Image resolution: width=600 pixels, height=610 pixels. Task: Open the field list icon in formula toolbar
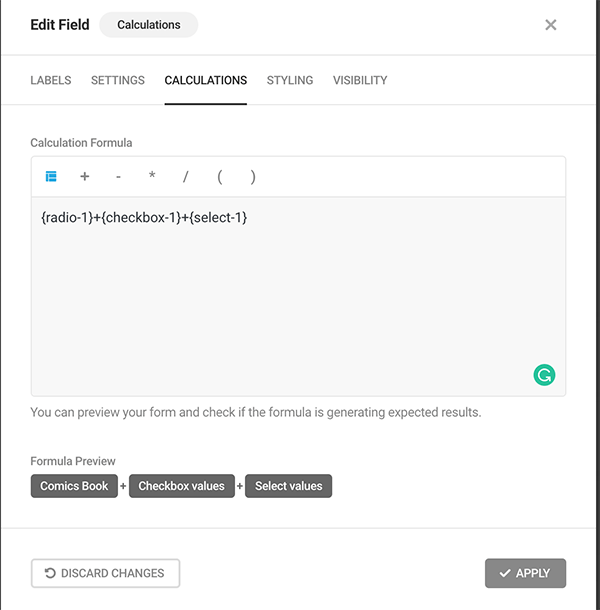pyautogui.click(x=51, y=177)
